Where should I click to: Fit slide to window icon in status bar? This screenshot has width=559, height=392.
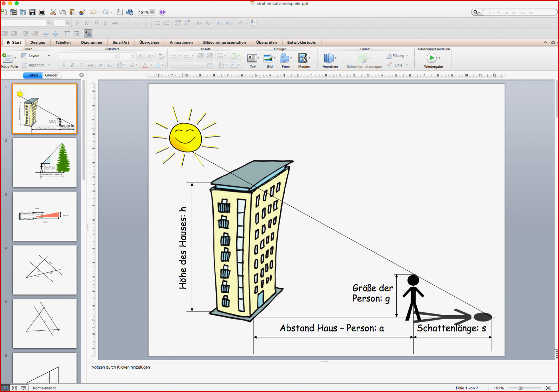click(548, 388)
